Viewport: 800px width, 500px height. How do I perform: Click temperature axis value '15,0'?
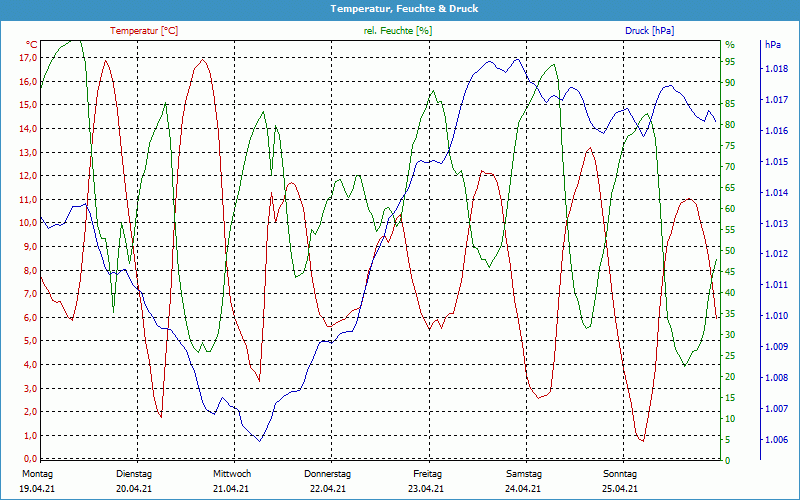[28, 105]
